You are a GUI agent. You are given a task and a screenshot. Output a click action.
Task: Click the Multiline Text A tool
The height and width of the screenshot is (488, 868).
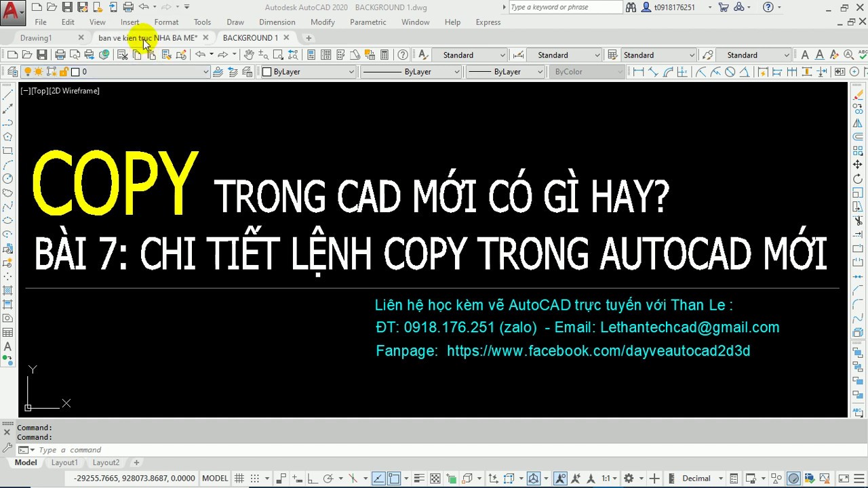pyautogui.click(x=7, y=346)
